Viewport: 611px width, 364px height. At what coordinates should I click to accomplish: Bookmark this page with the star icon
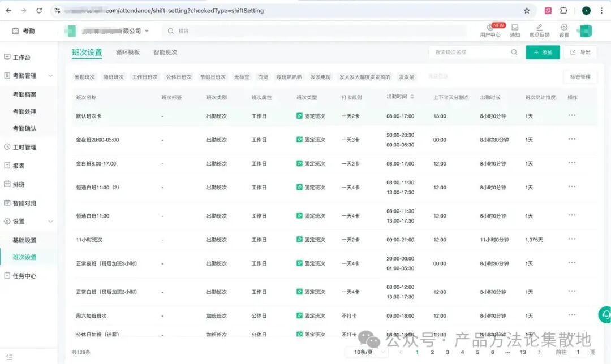527,11
